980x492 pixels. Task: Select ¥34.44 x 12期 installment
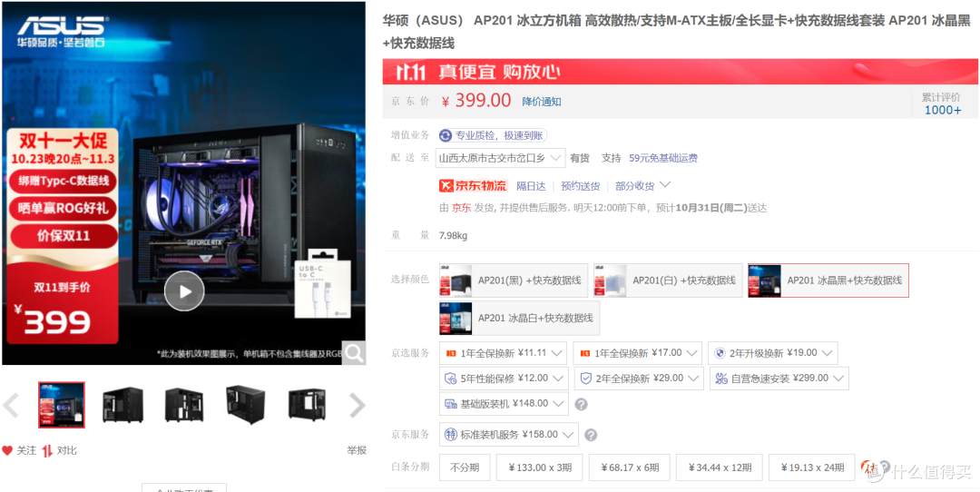pyautogui.click(x=720, y=467)
